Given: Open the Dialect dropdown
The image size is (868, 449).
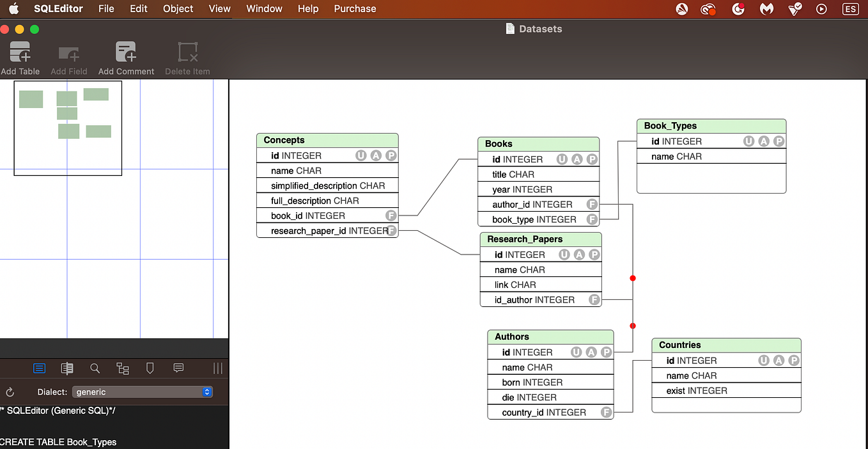Looking at the screenshot, I should (x=134, y=392).
